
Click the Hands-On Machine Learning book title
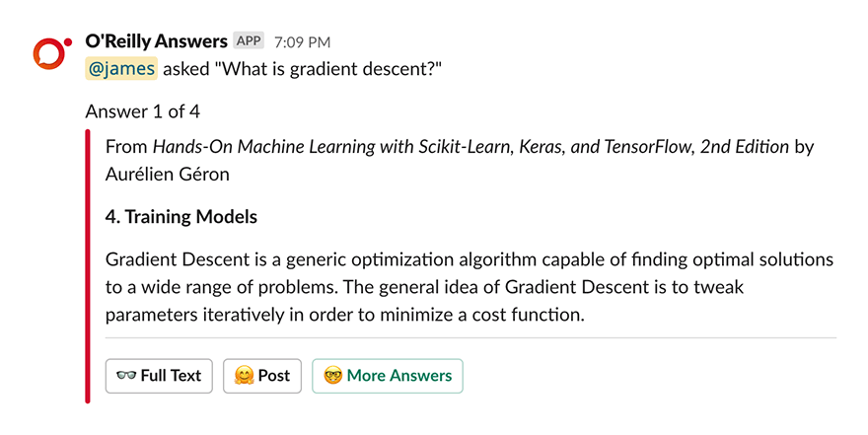tap(470, 147)
